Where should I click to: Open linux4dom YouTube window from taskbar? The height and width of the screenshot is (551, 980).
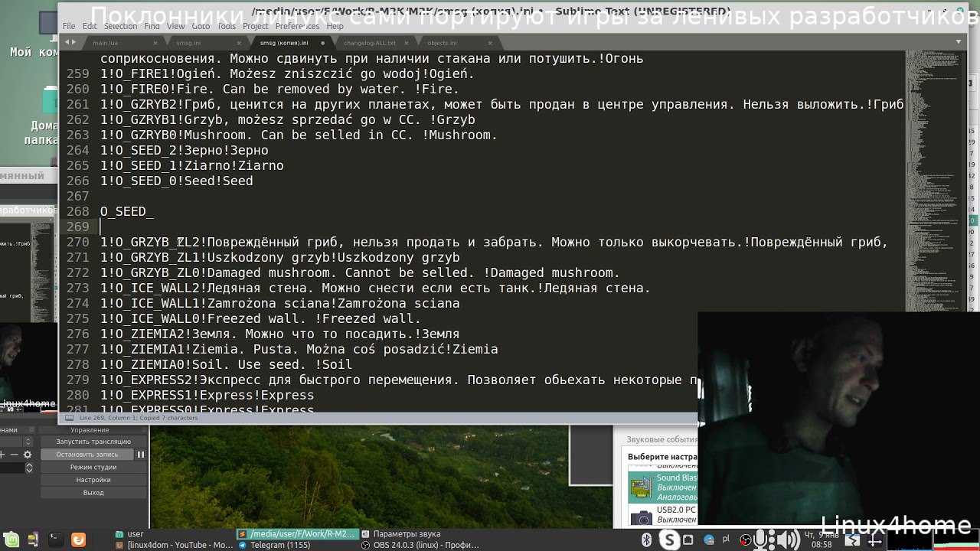(x=174, y=545)
